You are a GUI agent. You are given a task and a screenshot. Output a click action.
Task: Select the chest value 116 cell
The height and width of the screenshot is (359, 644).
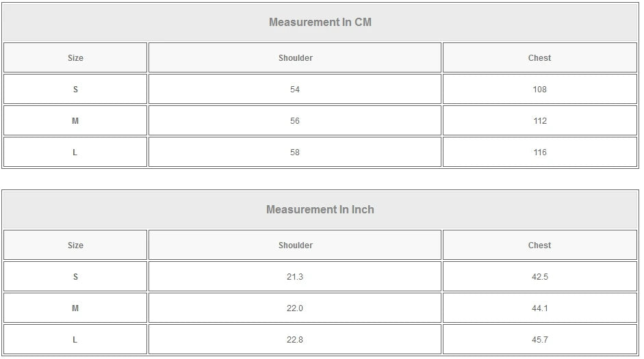point(539,152)
